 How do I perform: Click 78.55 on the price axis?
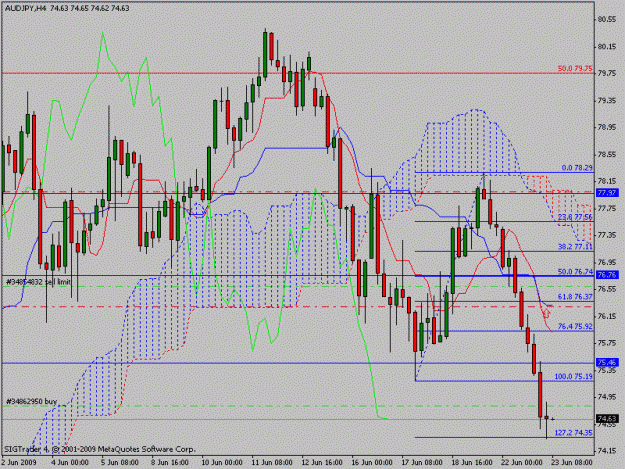tap(607, 155)
